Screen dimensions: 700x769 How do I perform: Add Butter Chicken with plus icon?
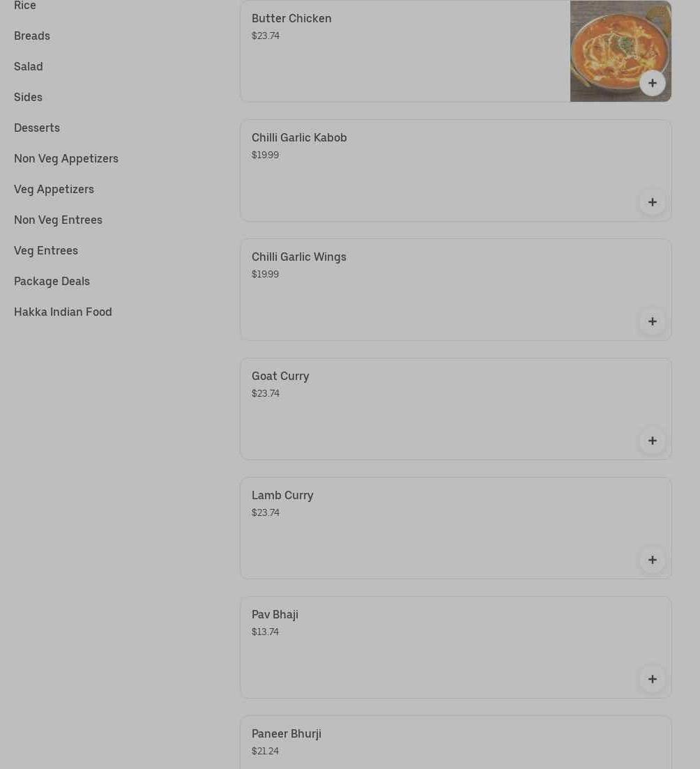coord(652,83)
